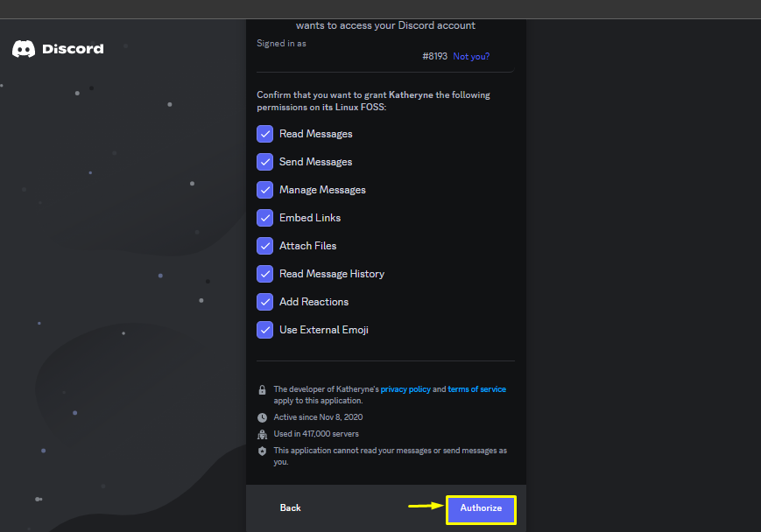761x532 pixels.
Task: Click the 'Signed in as' label
Action: click(281, 43)
